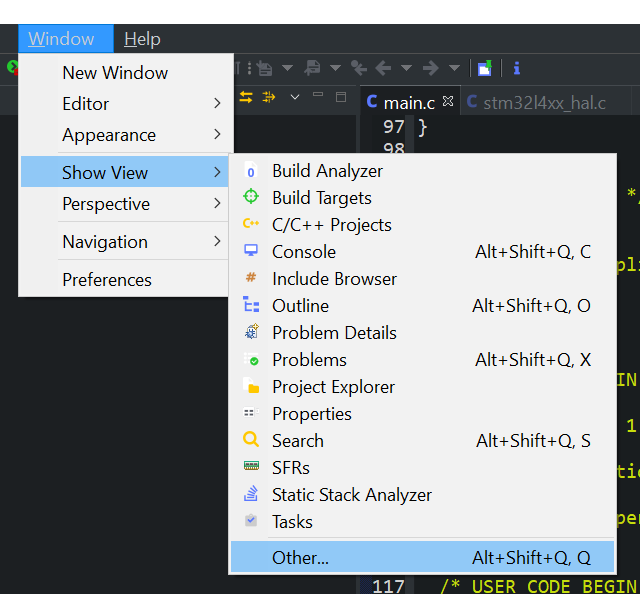Click the Properties view icon
This screenshot has width=640, height=594.
(x=251, y=413)
